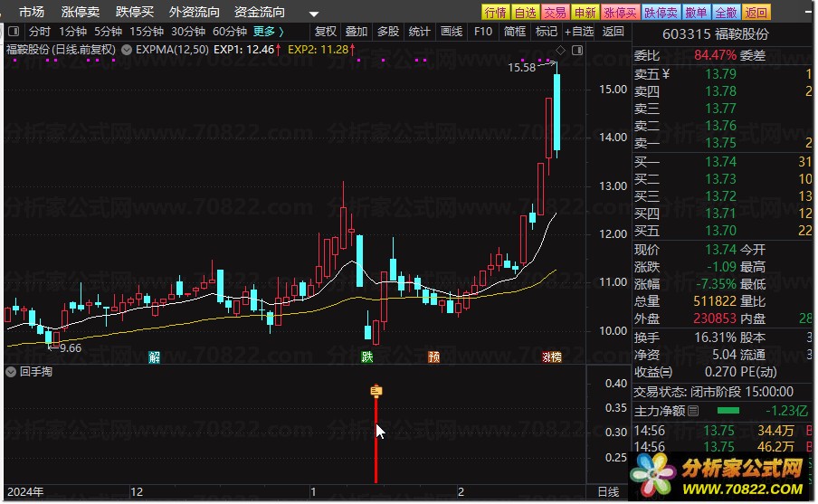Image resolution: width=818 pixels, height=504 pixels.
Task: Click the 撤单 cancel order button
Action: click(696, 12)
